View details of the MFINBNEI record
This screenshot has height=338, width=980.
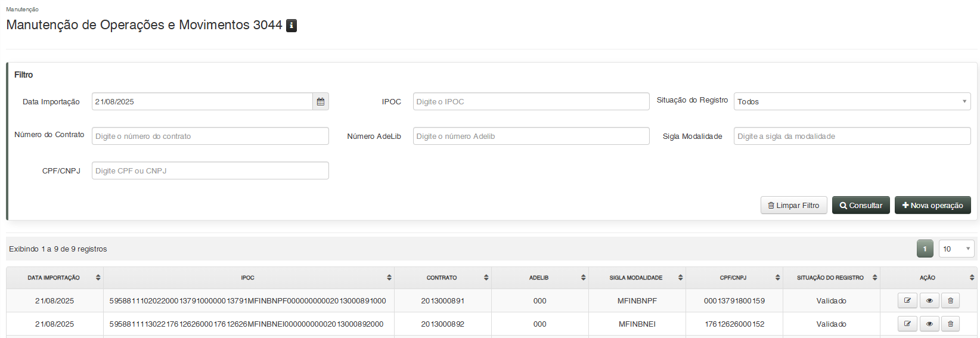(929, 324)
